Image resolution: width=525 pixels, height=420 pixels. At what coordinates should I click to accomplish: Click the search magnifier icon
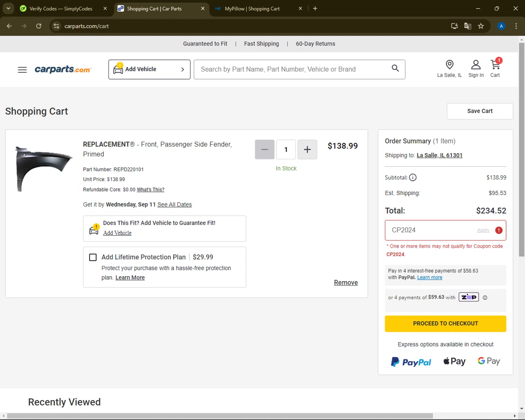(395, 68)
